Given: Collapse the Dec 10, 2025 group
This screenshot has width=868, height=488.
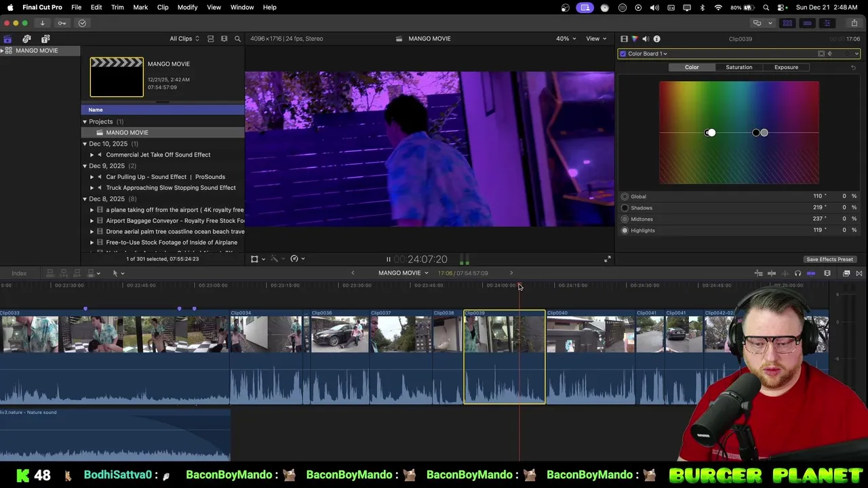Looking at the screenshot, I should click(85, 144).
